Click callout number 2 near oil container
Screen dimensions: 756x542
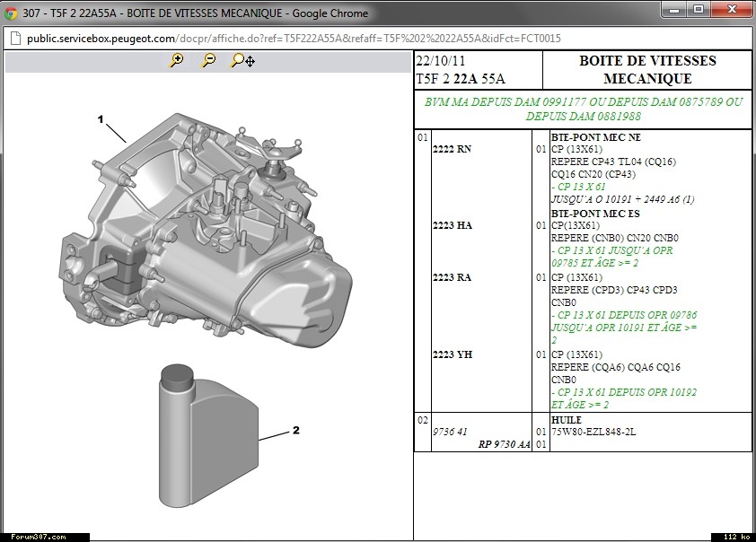click(295, 431)
